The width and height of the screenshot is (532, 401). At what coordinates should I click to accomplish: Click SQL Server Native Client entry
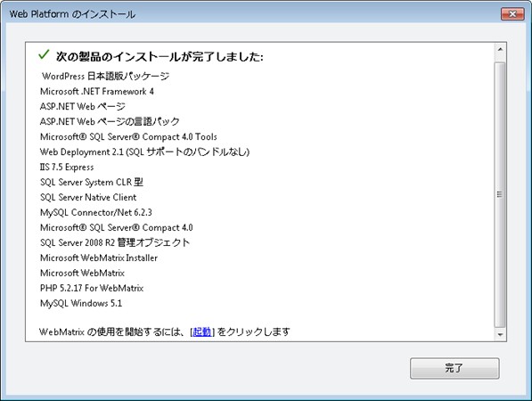(x=88, y=197)
